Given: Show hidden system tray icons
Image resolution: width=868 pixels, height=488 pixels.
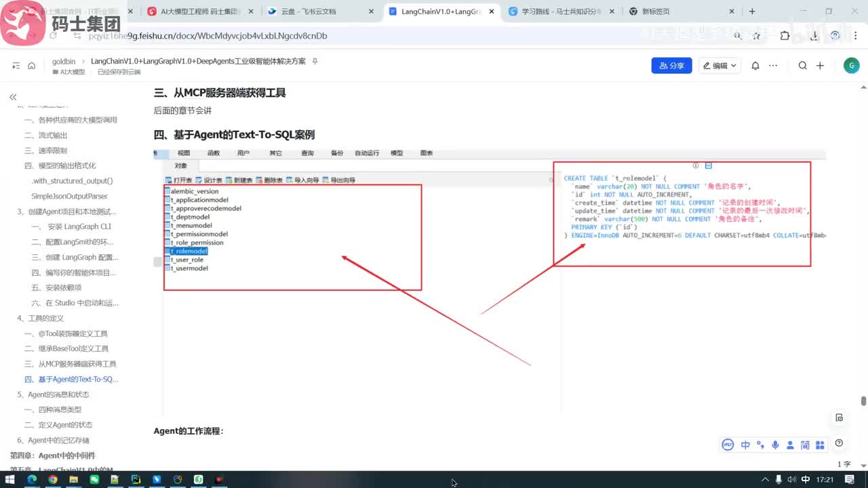Looking at the screenshot, I should (x=765, y=479).
